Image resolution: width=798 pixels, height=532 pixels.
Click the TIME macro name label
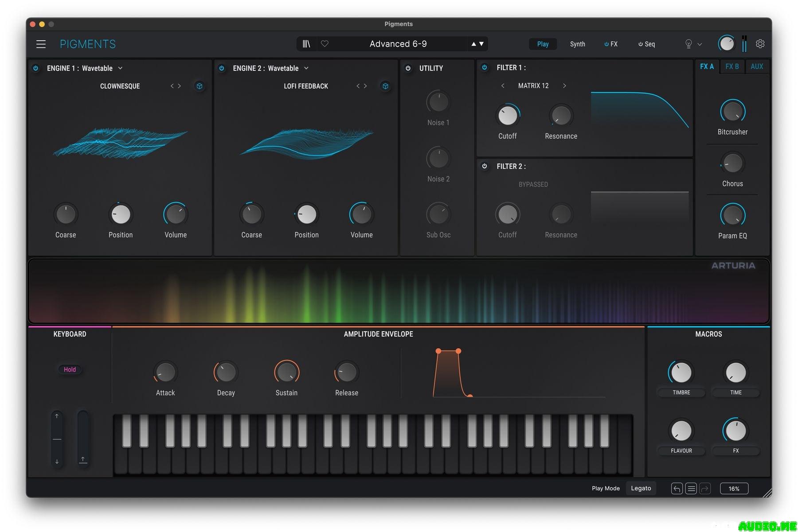tap(735, 392)
